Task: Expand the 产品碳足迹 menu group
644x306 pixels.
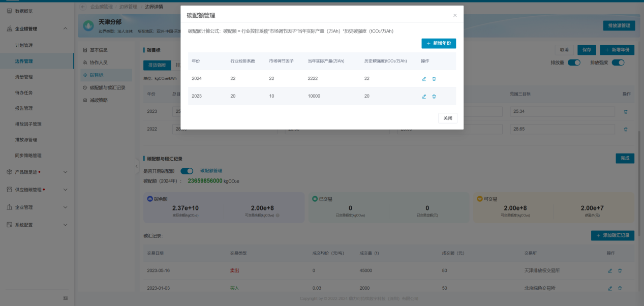Action: [65, 172]
